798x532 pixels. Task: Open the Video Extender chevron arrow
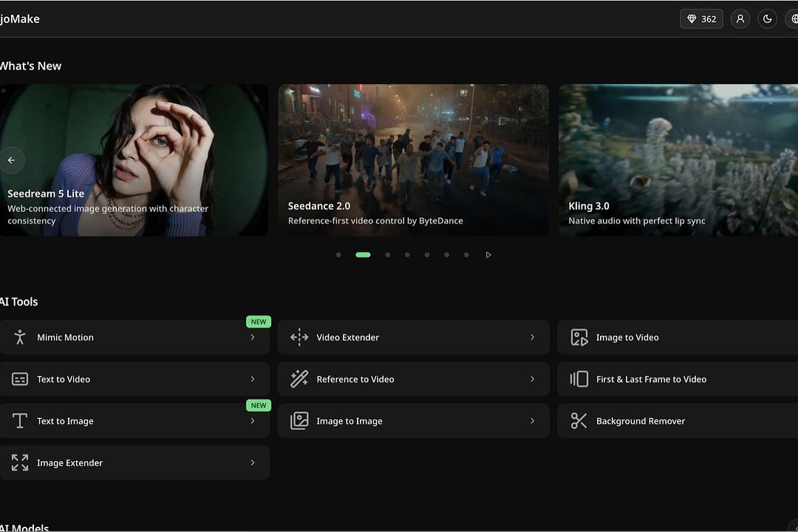click(532, 337)
